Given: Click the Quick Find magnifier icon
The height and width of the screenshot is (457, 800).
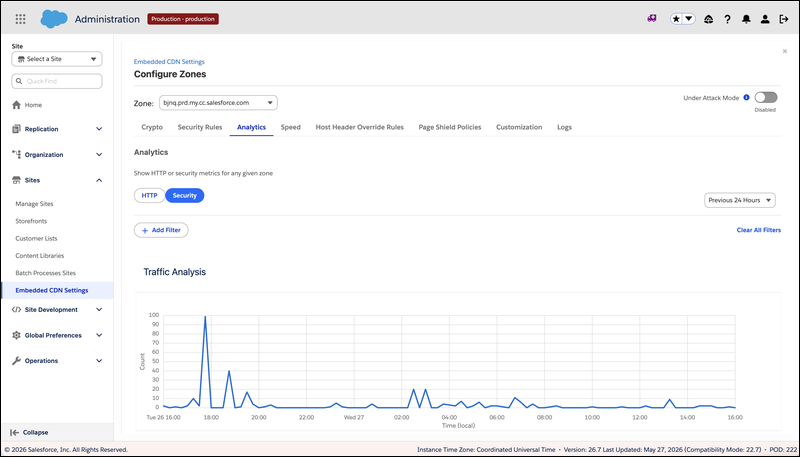Looking at the screenshot, I should pyautogui.click(x=19, y=81).
